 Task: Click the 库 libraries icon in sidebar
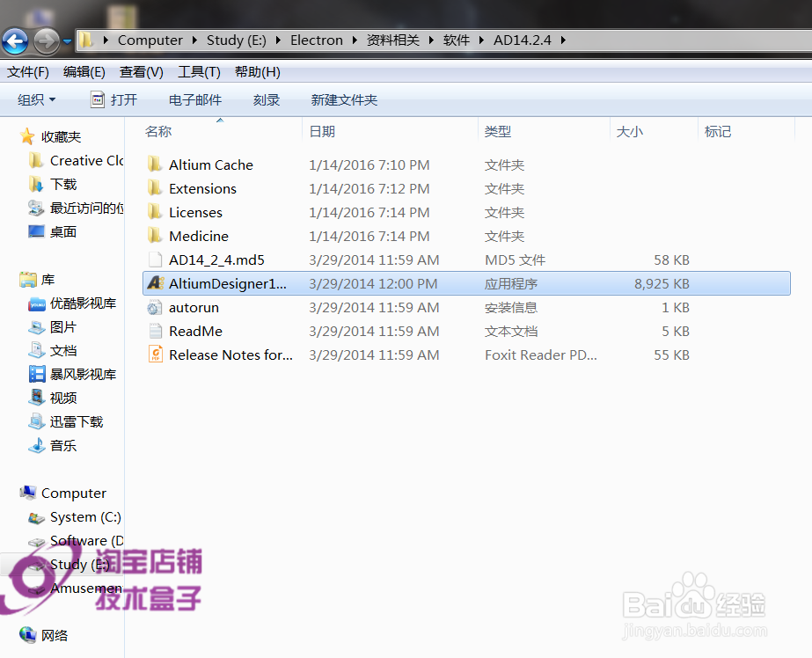click(28, 280)
